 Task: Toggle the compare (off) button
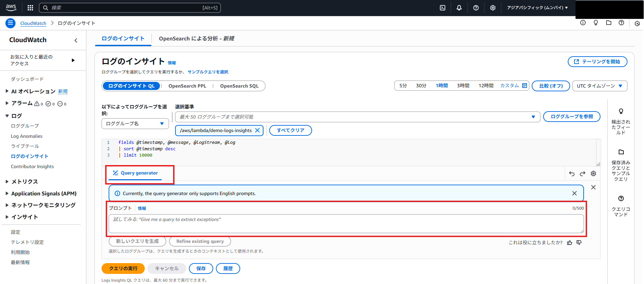551,86
